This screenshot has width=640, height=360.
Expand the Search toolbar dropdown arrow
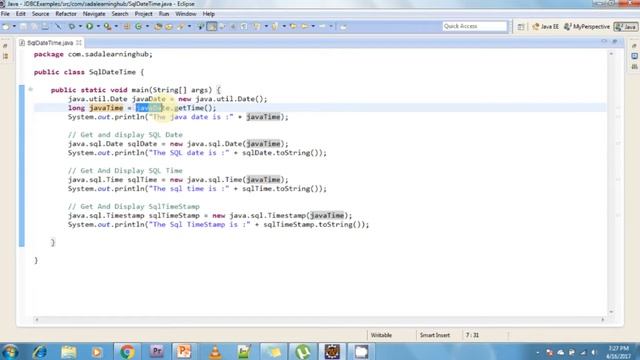click(189, 27)
